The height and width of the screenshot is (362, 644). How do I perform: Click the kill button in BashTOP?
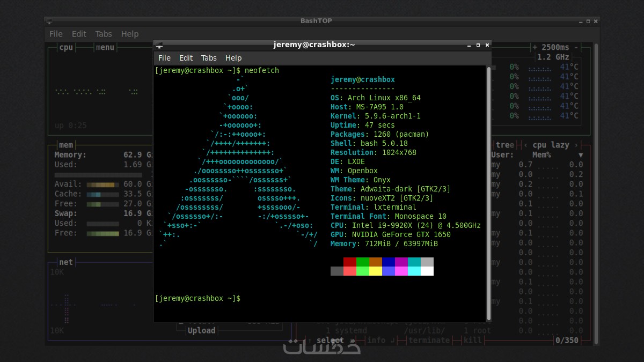[x=473, y=340]
